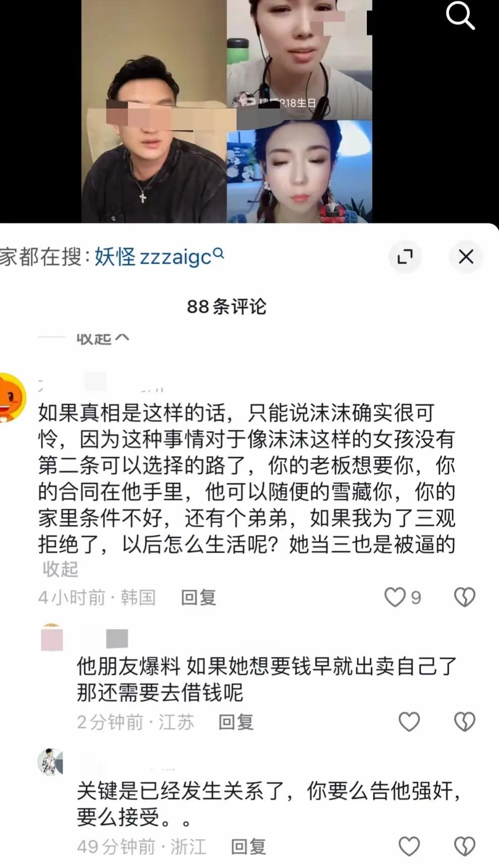The width and height of the screenshot is (499, 868).
Task: Dislike the comment posted from 韩国
Action: [464, 597]
